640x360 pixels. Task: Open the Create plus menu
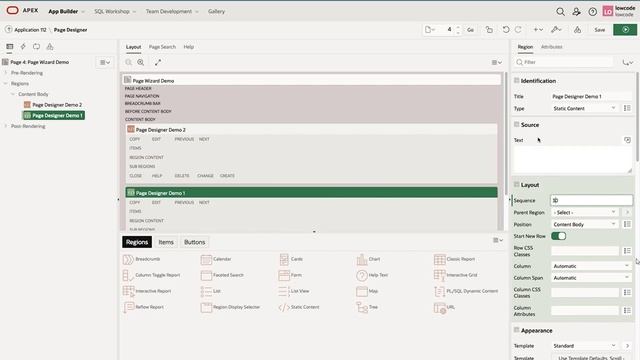point(538,30)
